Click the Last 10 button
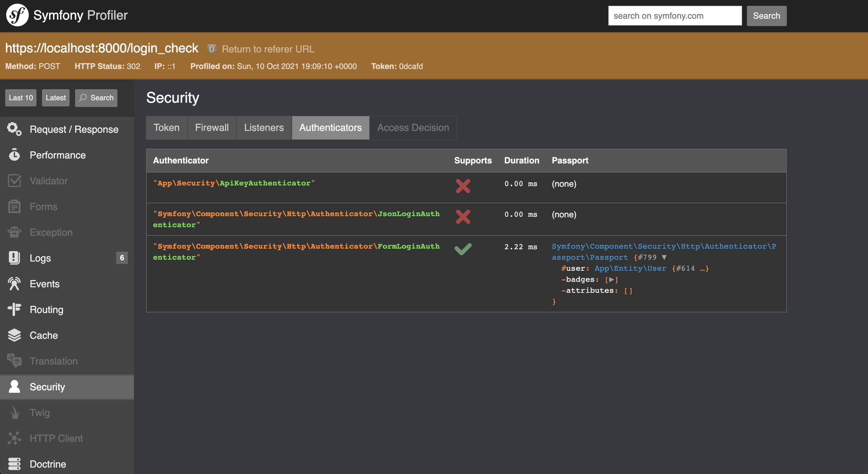The width and height of the screenshot is (868, 474). [x=21, y=98]
